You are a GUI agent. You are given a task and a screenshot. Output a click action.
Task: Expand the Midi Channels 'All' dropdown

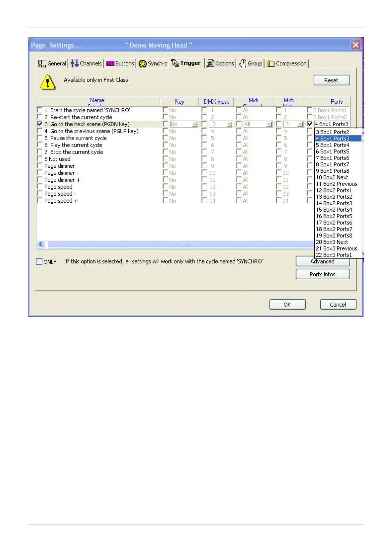pyautogui.click(x=269, y=124)
